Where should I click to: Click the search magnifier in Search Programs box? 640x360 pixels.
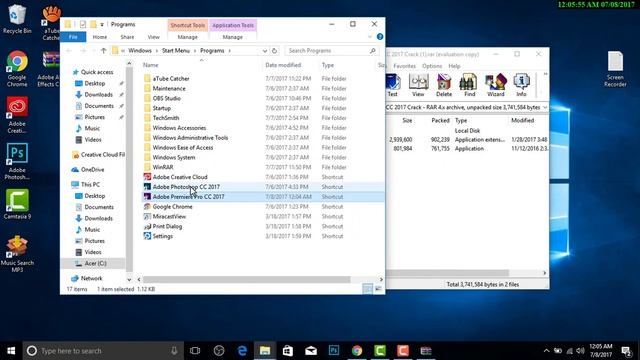[372, 51]
